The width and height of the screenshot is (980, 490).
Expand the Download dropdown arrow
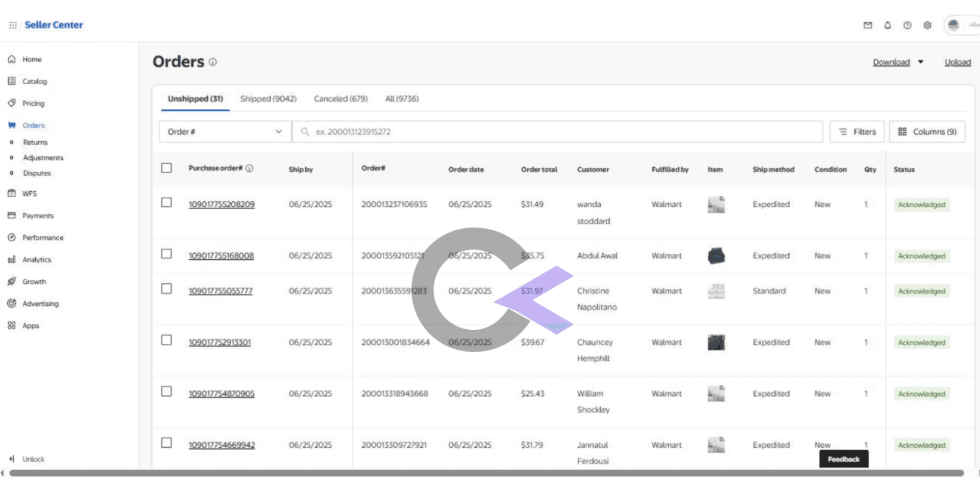point(921,62)
